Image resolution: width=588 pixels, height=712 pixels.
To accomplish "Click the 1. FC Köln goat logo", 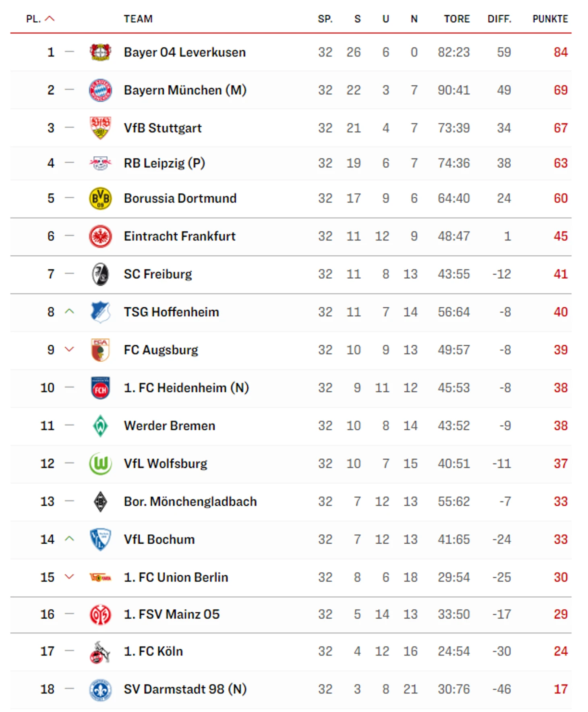I will (100, 652).
